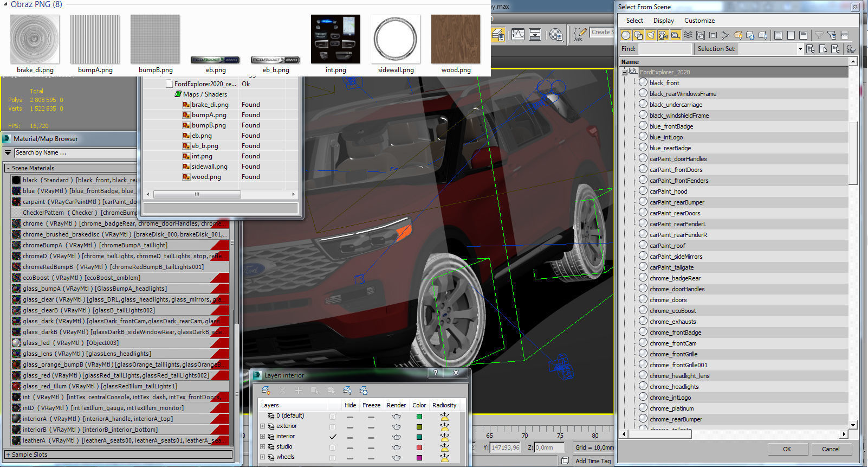Click Name column header in scene list

[734, 62]
